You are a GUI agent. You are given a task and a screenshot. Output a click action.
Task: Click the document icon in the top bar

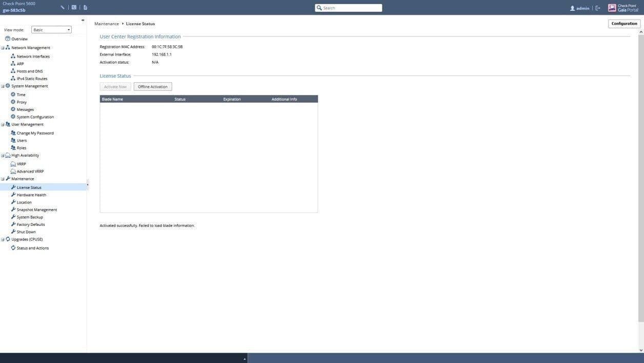[85, 8]
